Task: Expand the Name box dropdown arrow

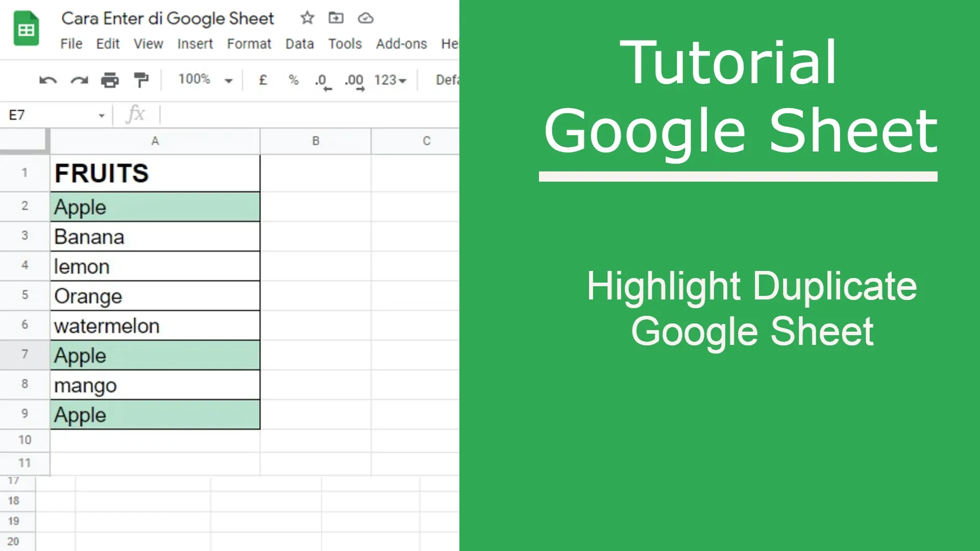Action: pos(102,116)
